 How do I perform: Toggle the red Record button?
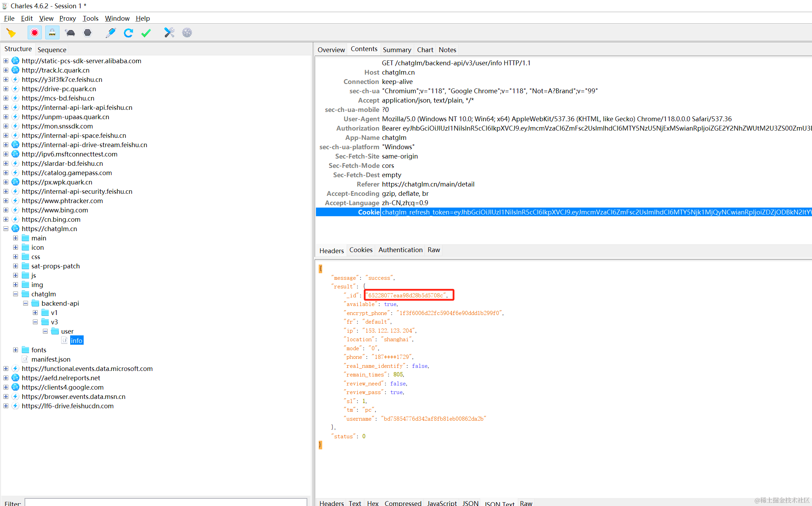point(35,33)
